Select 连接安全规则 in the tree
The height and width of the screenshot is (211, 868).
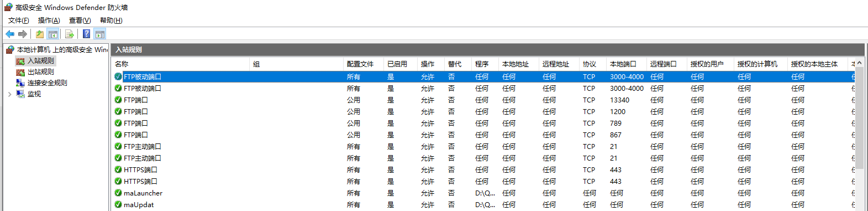[x=48, y=83]
